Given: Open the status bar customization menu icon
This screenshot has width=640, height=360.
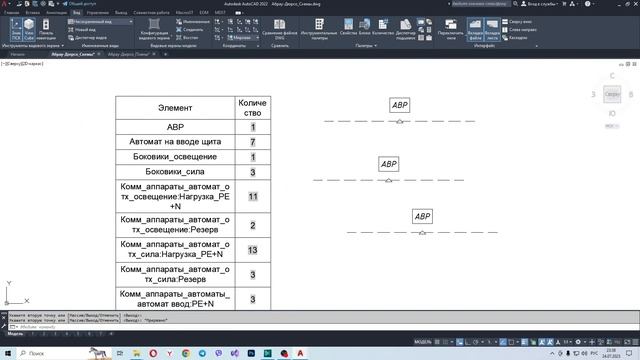Looking at the screenshot, I should click(x=635, y=342).
